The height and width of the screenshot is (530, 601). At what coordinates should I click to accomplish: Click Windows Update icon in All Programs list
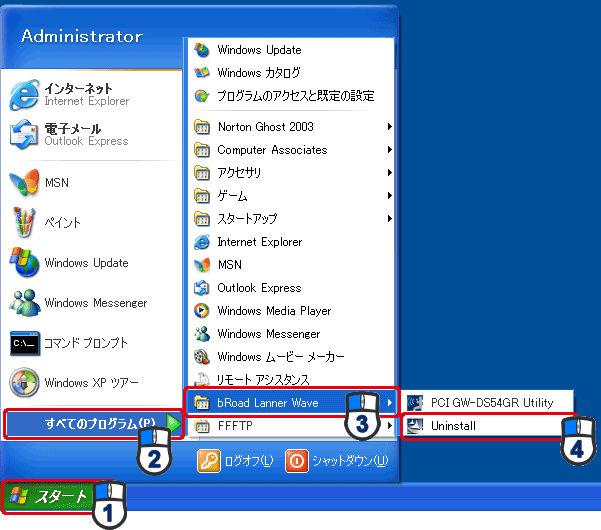point(202,50)
